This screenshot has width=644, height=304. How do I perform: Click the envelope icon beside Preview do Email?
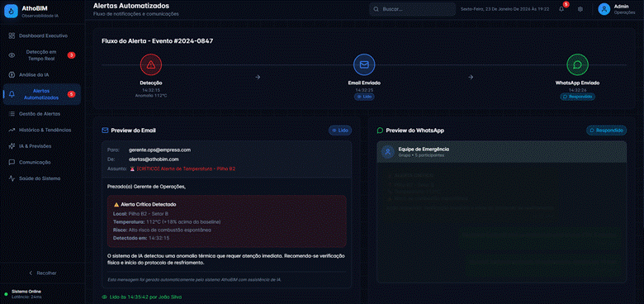coord(105,131)
